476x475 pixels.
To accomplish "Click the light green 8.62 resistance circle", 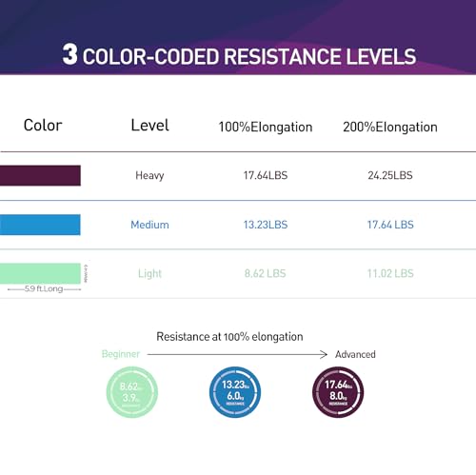I will coord(132,392).
